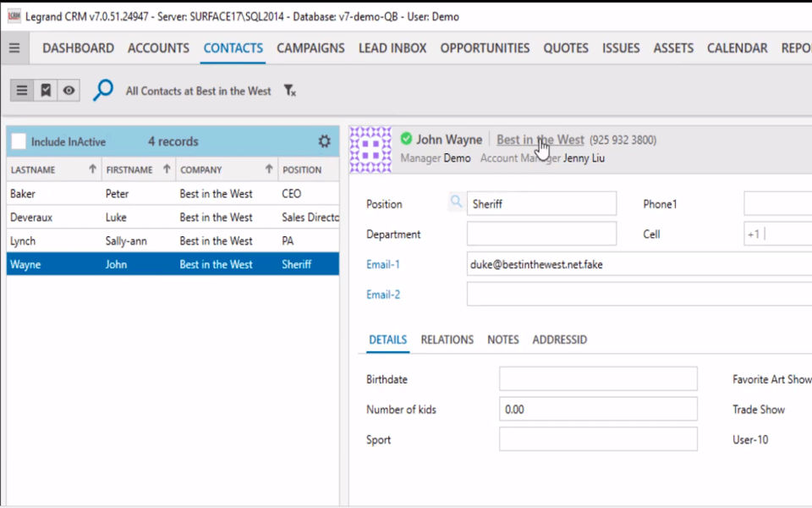
Task: Click the John Wayne name heading
Action: coord(449,140)
